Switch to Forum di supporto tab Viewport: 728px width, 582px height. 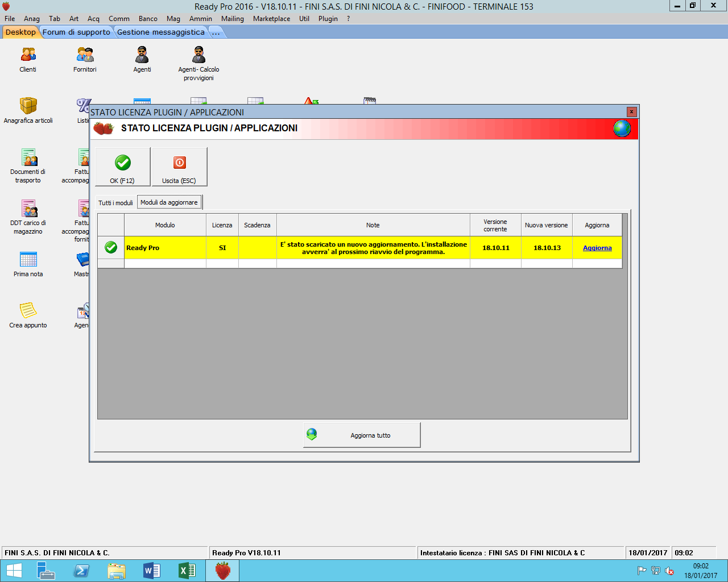tap(76, 32)
